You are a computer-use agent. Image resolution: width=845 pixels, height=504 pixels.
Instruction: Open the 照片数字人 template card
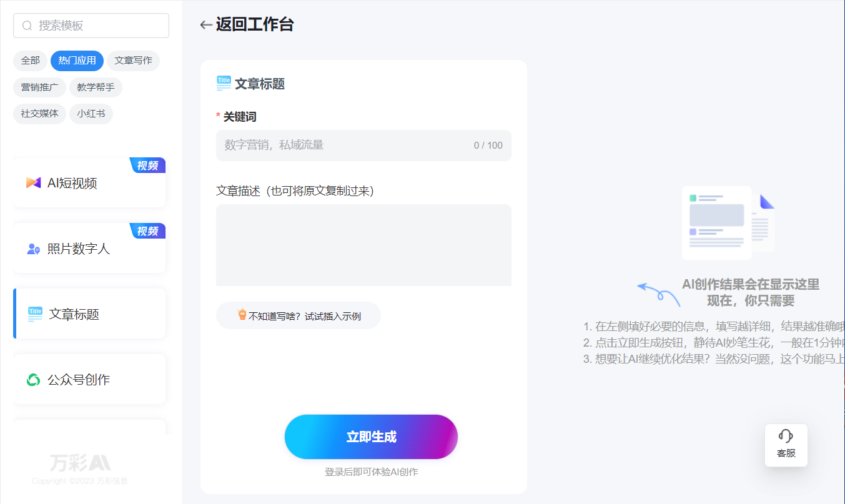(90, 248)
